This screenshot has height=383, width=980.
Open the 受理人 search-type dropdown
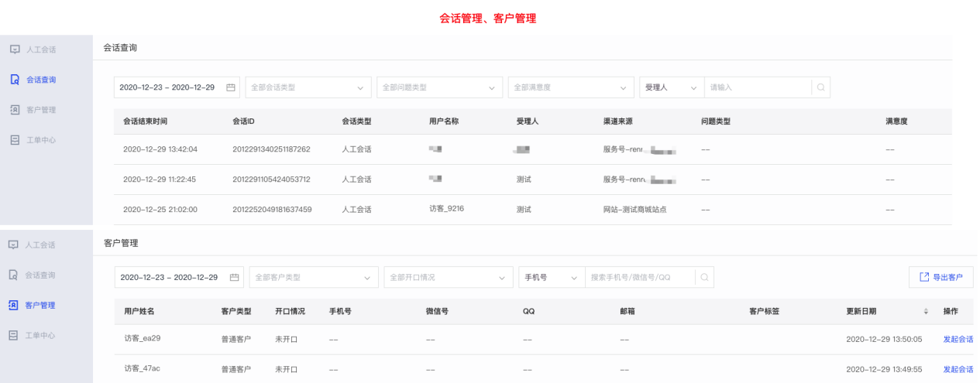671,87
